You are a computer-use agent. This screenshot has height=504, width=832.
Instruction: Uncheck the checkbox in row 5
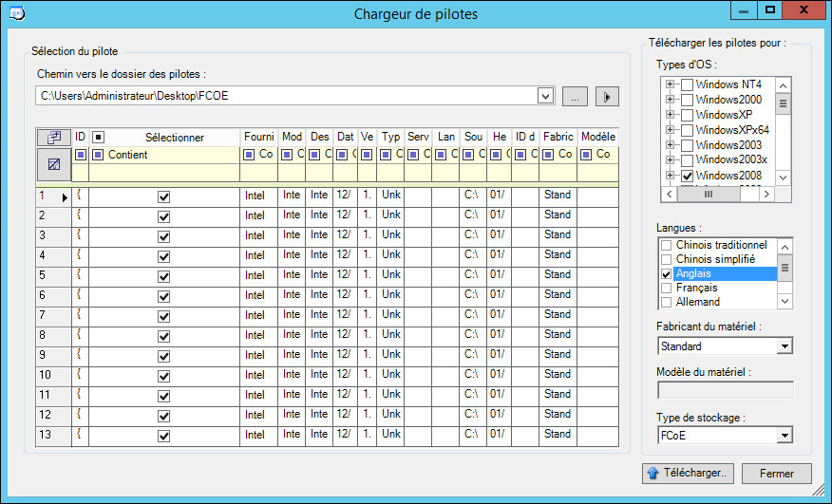coord(163,276)
